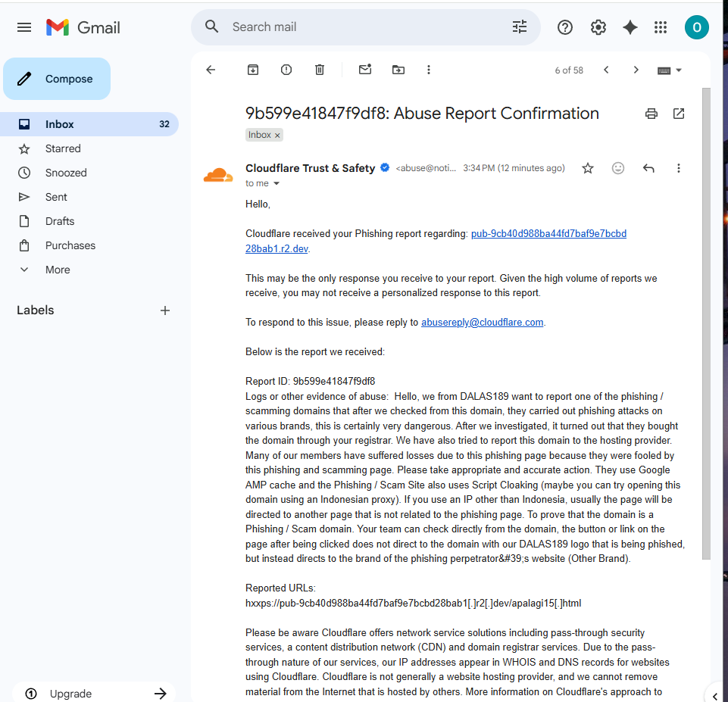Reply to the Cloudflare message
The height and width of the screenshot is (702, 728).
(648, 168)
